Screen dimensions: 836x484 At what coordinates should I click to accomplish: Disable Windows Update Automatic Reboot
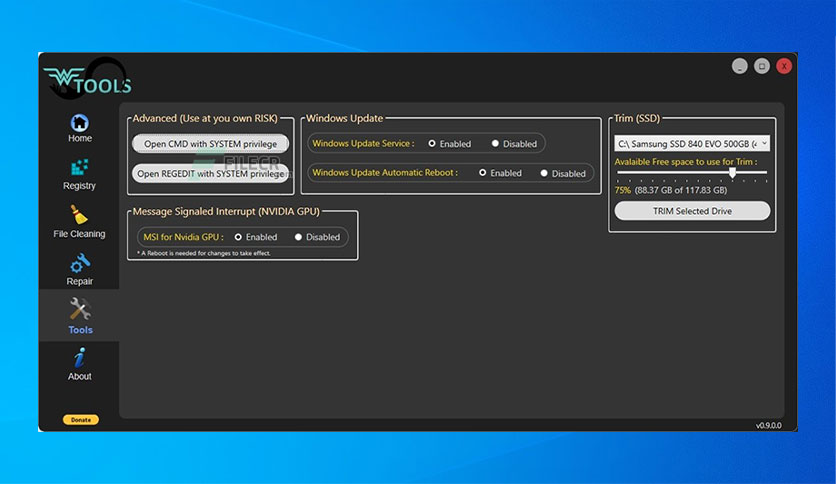pyautogui.click(x=544, y=173)
